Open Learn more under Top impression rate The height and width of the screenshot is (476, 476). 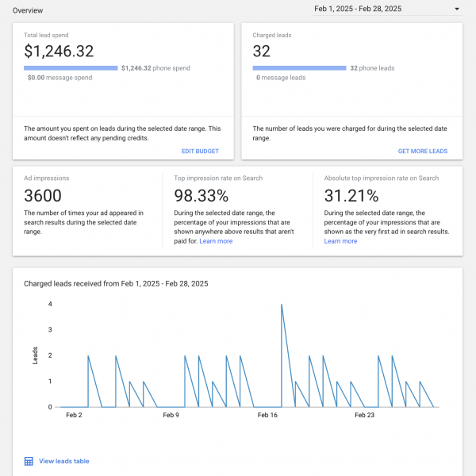[x=216, y=241]
